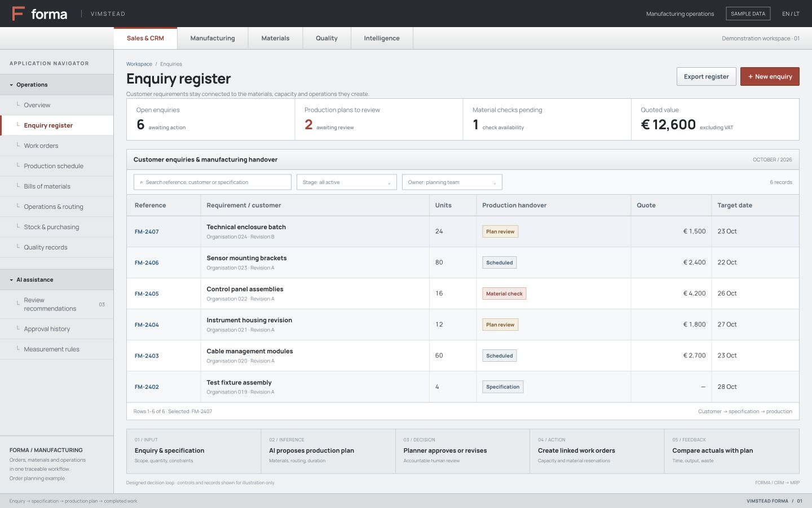The height and width of the screenshot is (508, 812).
Task: Click the Material check status badge
Action: (x=504, y=294)
